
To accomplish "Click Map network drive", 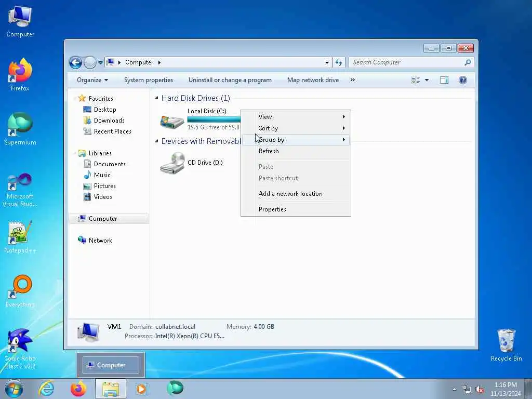I will pyautogui.click(x=313, y=80).
